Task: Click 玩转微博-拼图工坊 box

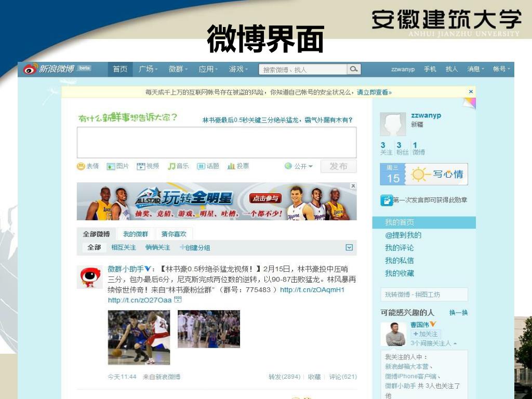Action: tap(424, 295)
